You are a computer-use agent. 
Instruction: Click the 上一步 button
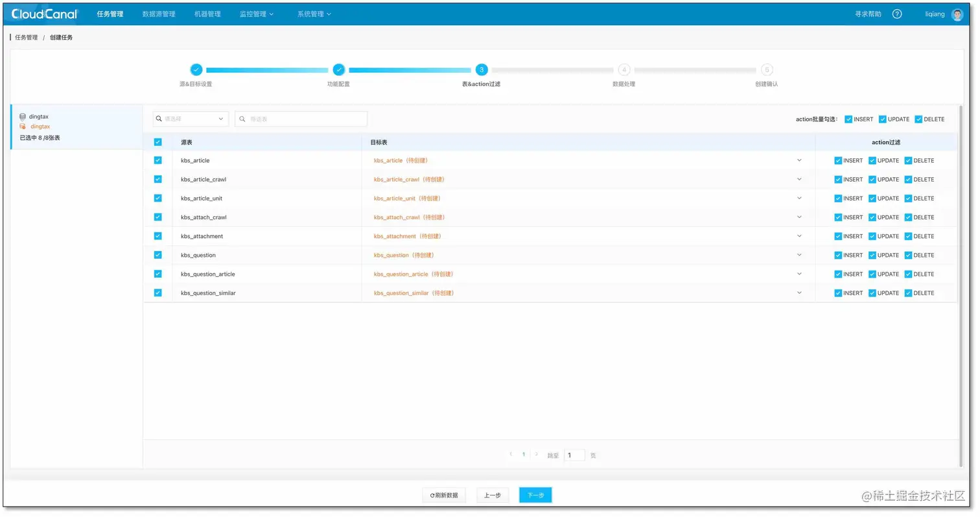(x=493, y=495)
